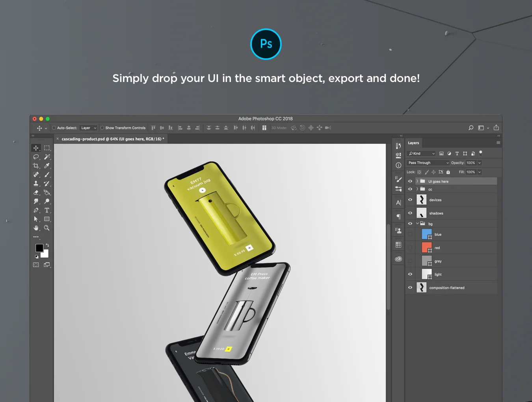Enable the Auto-Select checkbox

click(x=54, y=128)
